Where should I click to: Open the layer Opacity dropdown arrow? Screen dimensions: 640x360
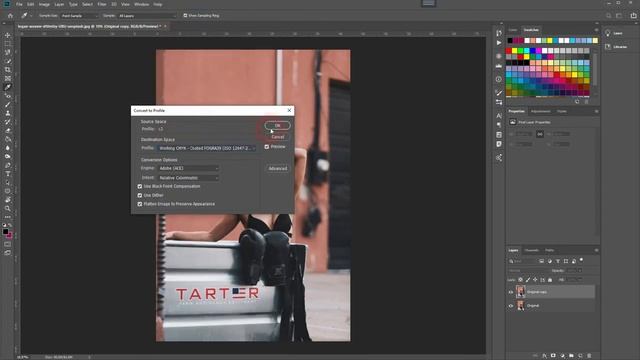coord(580,271)
